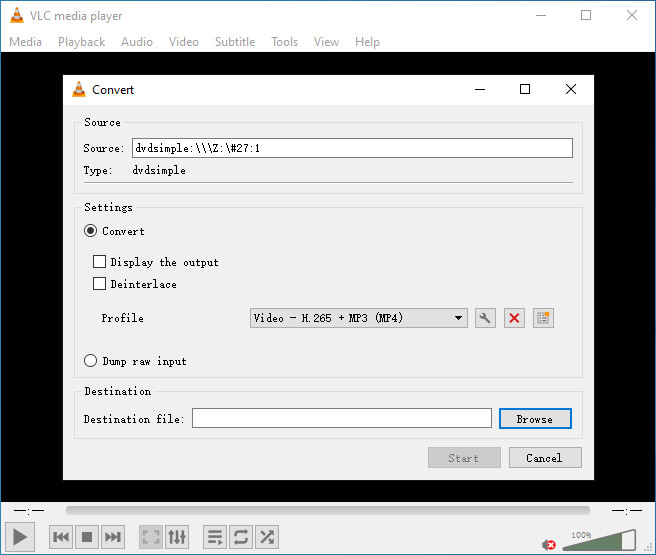This screenshot has height=555, width=656.
Task: Click the VLC cone icon in main title bar
Action: pos(17,15)
